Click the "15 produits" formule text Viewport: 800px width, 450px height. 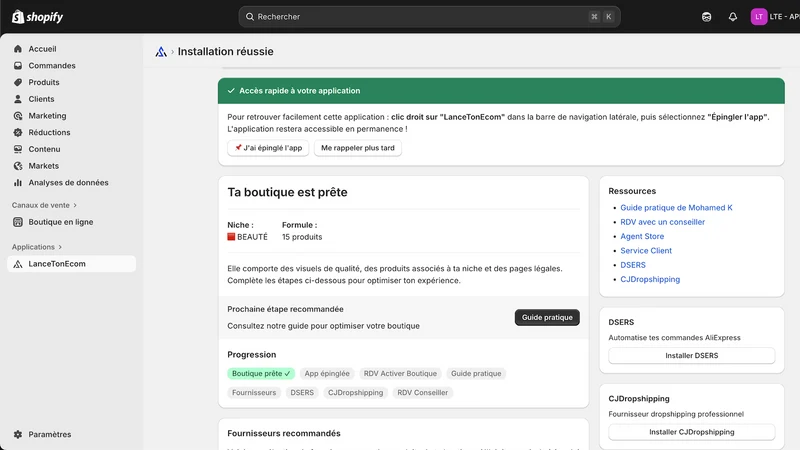pos(302,237)
